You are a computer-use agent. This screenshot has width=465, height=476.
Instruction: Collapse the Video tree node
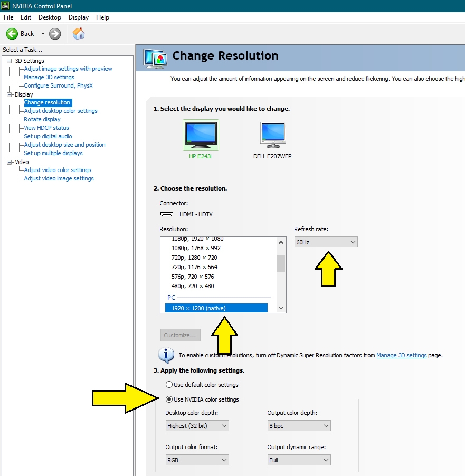pos(10,162)
